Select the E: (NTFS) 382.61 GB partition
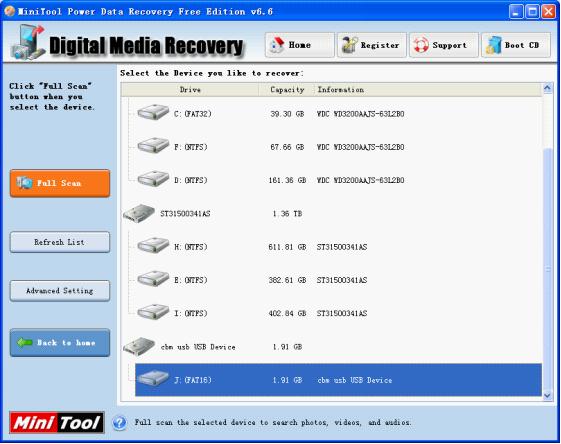 pyautogui.click(x=331, y=280)
